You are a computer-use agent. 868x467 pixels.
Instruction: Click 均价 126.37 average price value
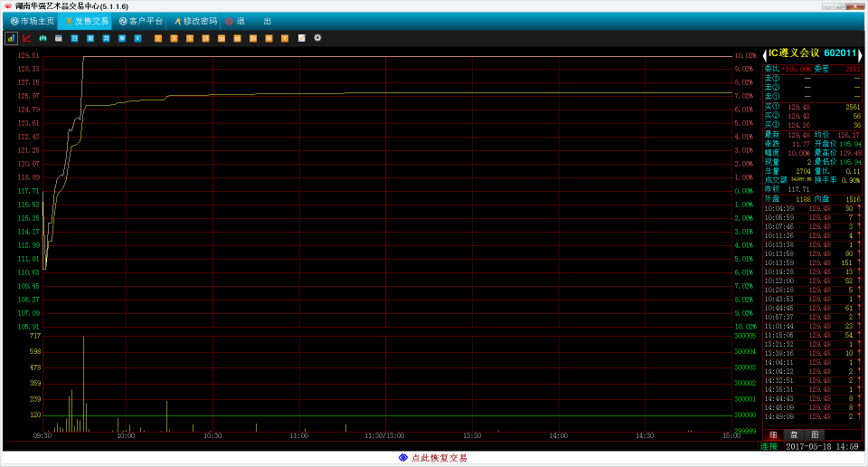coord(849,135)
